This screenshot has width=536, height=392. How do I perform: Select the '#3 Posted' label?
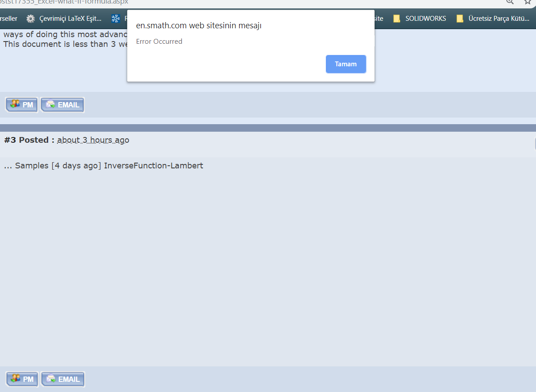pos(29,140)
